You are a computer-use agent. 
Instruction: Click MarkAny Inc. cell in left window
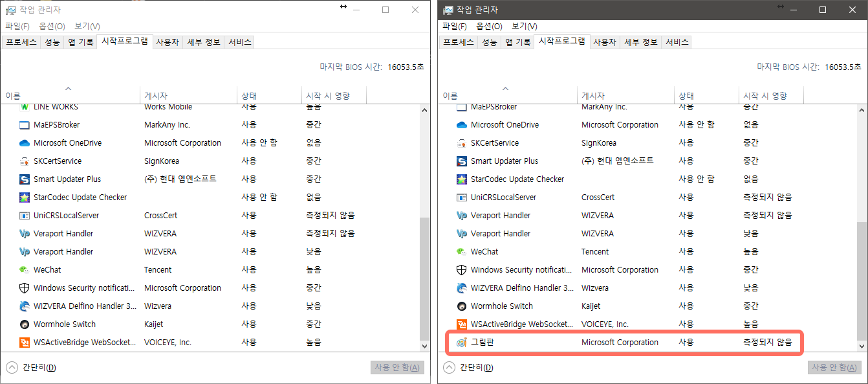click(167, 125)
